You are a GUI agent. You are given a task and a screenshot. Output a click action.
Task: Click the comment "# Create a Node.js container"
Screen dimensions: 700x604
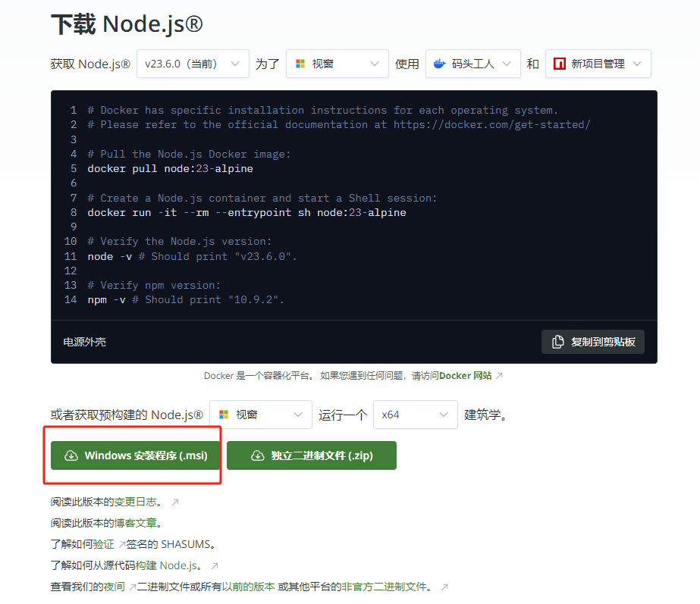(x=262, y=198)
